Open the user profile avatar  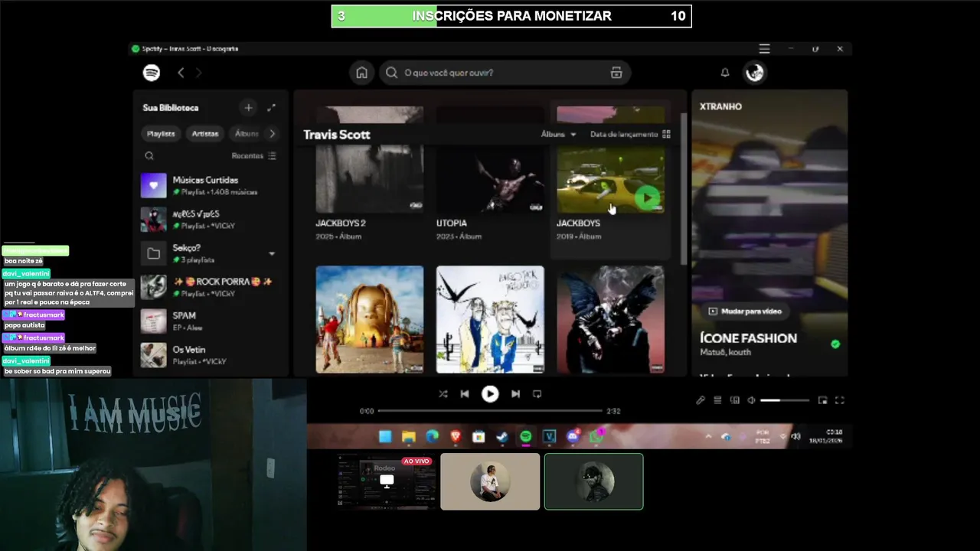click(x=754, y=73)
